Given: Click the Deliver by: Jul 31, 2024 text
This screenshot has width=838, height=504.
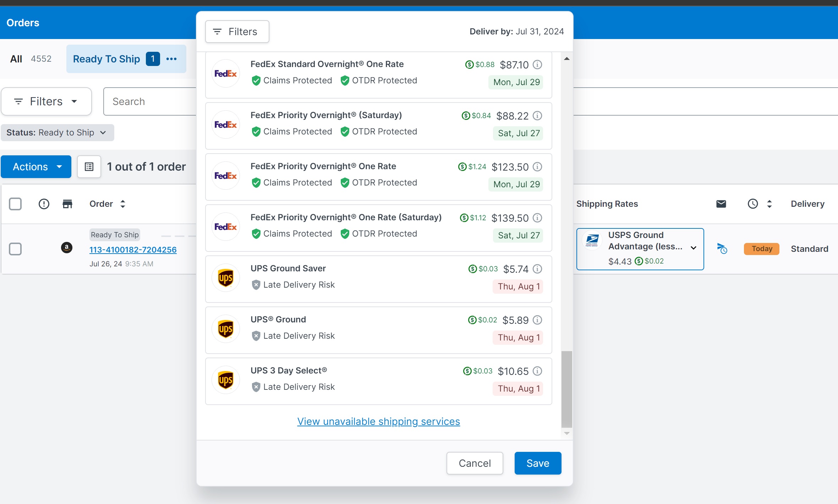Looking at the screenshot, I should (x=516, y=32).
